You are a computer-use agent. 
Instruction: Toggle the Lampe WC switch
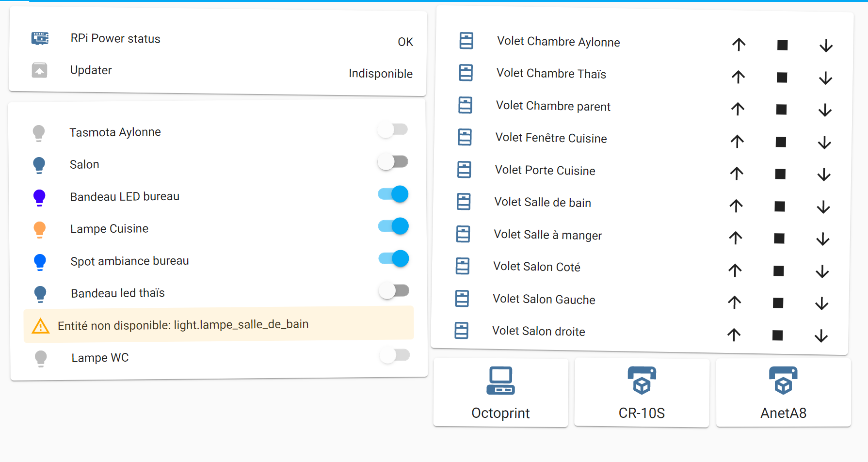point(395,355)
